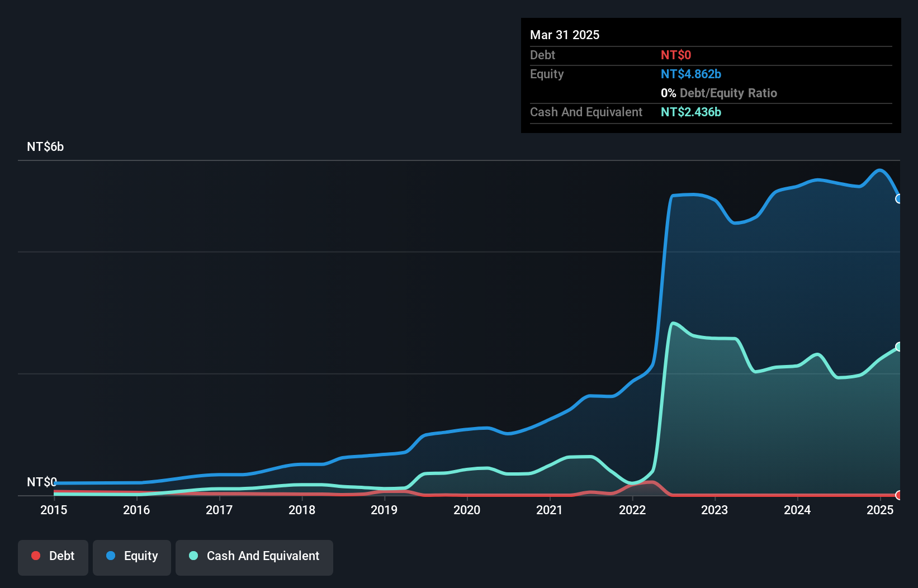Click the 2020 x-axis label
This screenshot has height=588, width=918.
pos(467,510)
